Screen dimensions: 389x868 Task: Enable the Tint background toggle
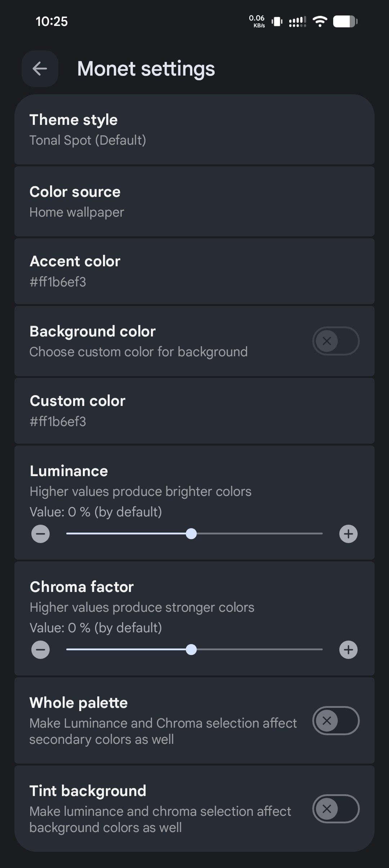[336, 809]
